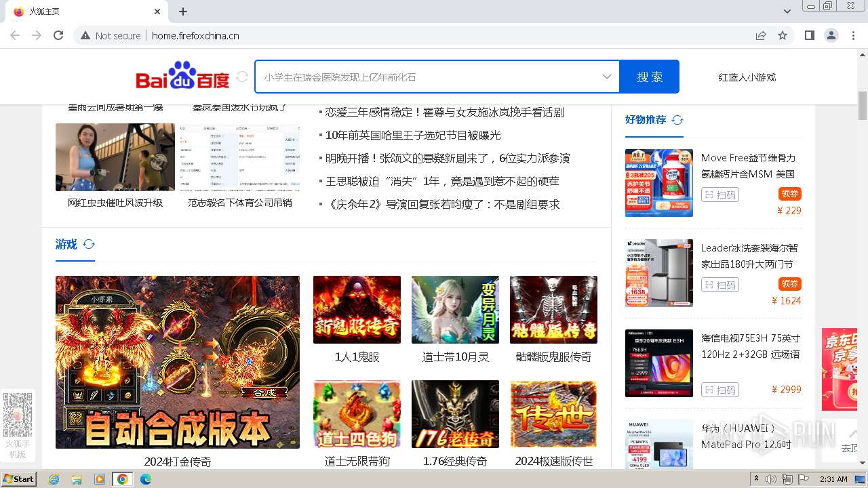
Task: Refresh the 好物推荐 section
Action: [x=677, y=120]
